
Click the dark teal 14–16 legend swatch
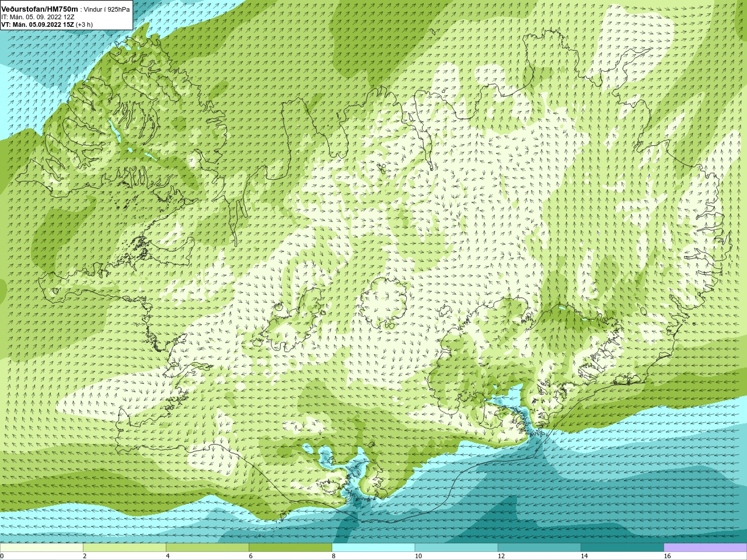tap(622, 548)
